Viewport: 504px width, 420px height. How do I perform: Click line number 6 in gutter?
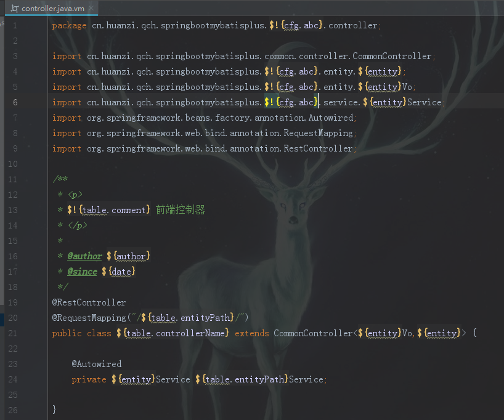point(15,102)
